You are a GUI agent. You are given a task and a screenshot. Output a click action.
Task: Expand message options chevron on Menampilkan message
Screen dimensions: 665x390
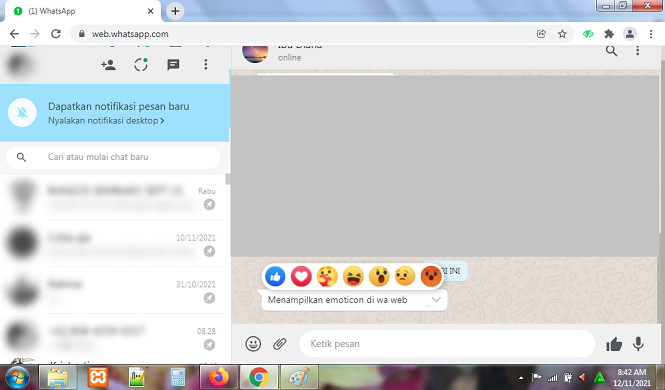point(436,300)
